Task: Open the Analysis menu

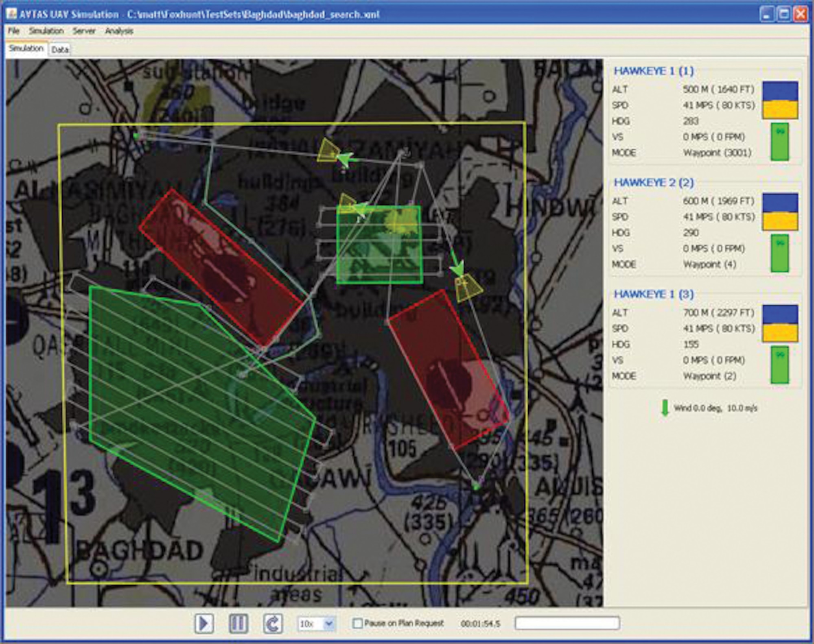Action: click(x=119, y=31)
